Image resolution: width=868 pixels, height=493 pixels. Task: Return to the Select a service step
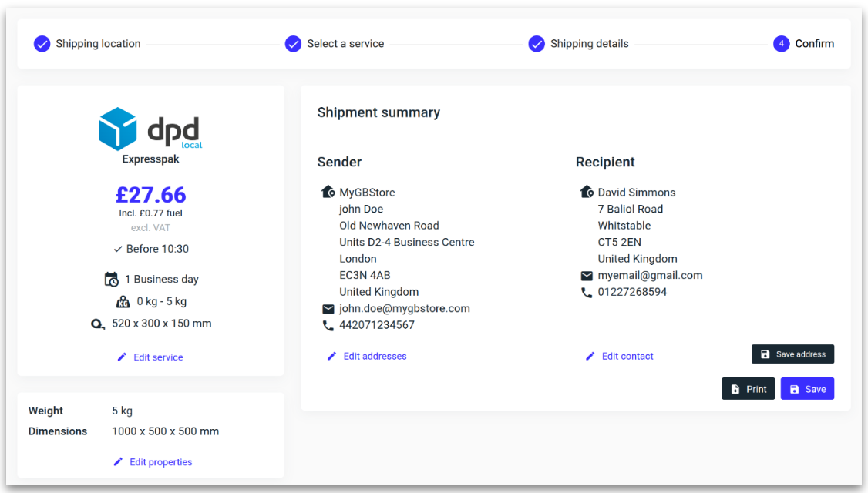pyautogui.click(x=335, y=44)
